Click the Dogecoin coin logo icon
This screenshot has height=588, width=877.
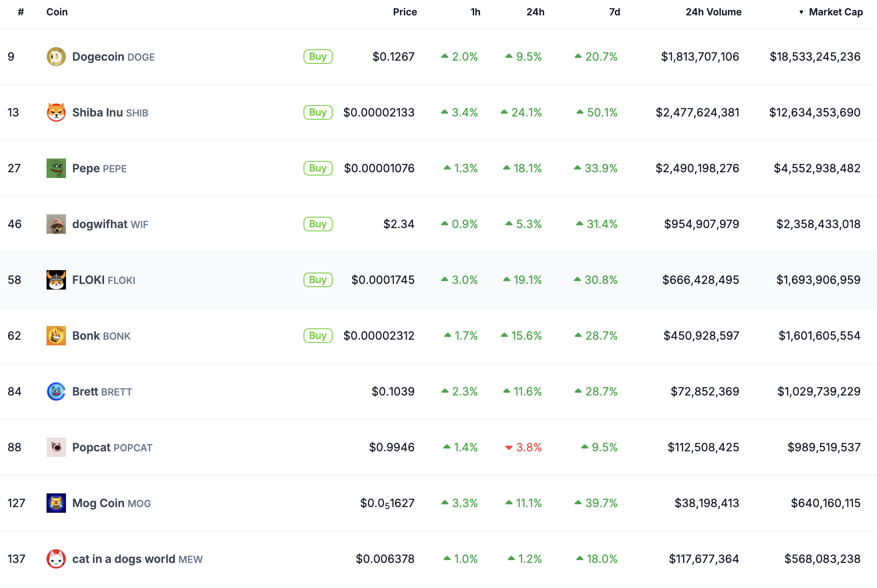pyautogui.click(x=56, y=57)
